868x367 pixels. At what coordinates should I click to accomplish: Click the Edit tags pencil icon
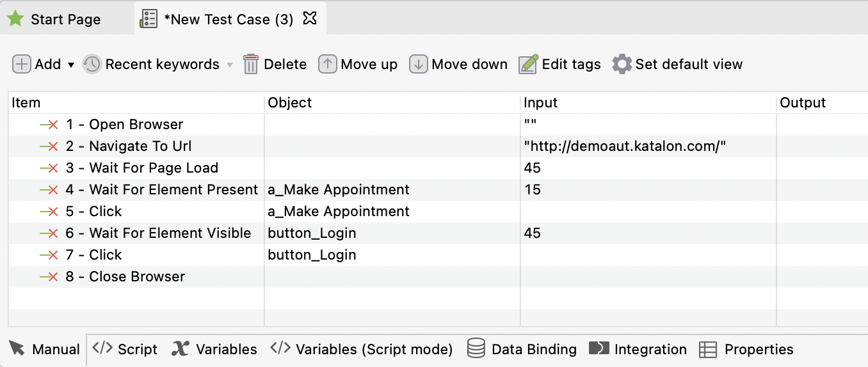coord(528,65)
